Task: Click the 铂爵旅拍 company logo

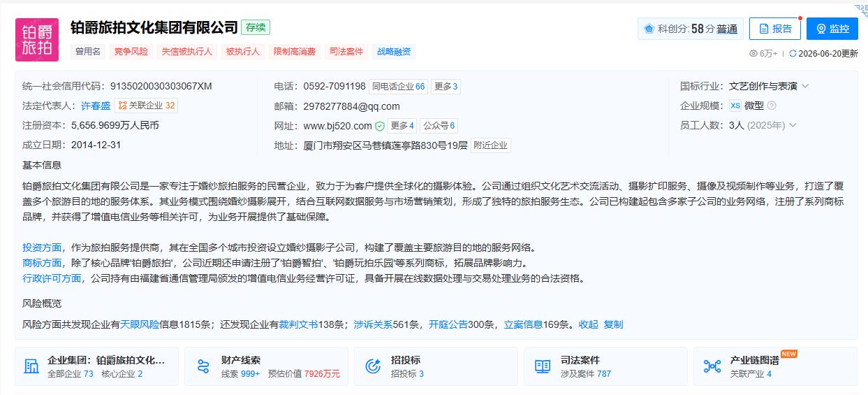Action: pyautogui.click(x=37, y=40)
